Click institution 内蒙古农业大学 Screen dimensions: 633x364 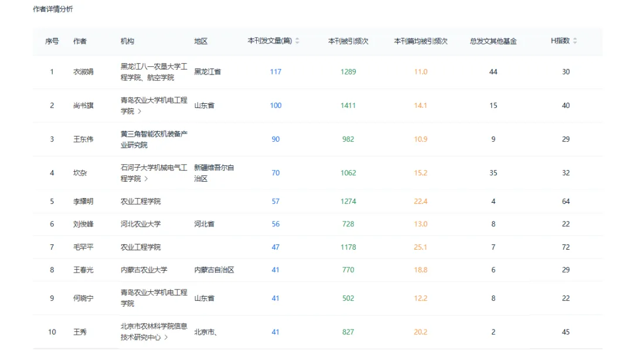tap(144, 270)
